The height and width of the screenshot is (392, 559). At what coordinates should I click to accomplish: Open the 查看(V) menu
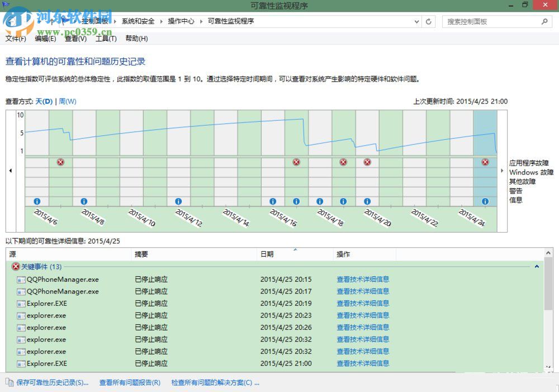[x=77, y=39]
